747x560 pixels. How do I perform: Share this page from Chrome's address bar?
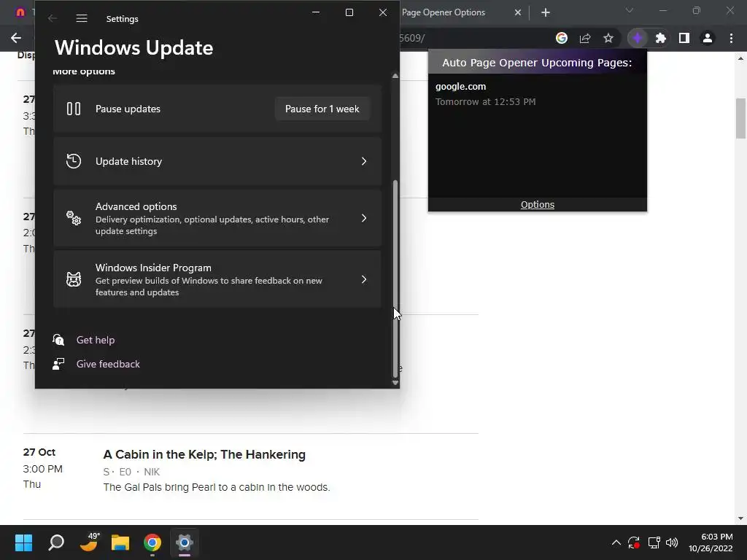click(585, 38)
